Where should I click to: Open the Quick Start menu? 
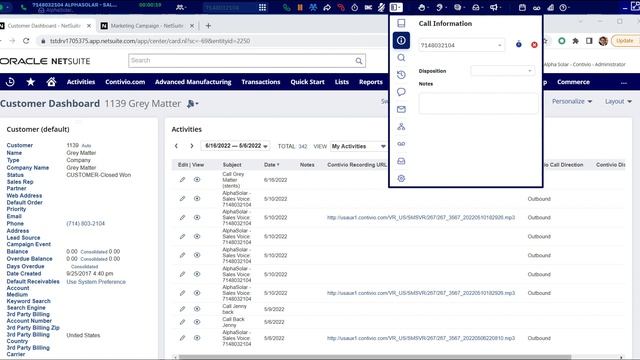(307, 82)
